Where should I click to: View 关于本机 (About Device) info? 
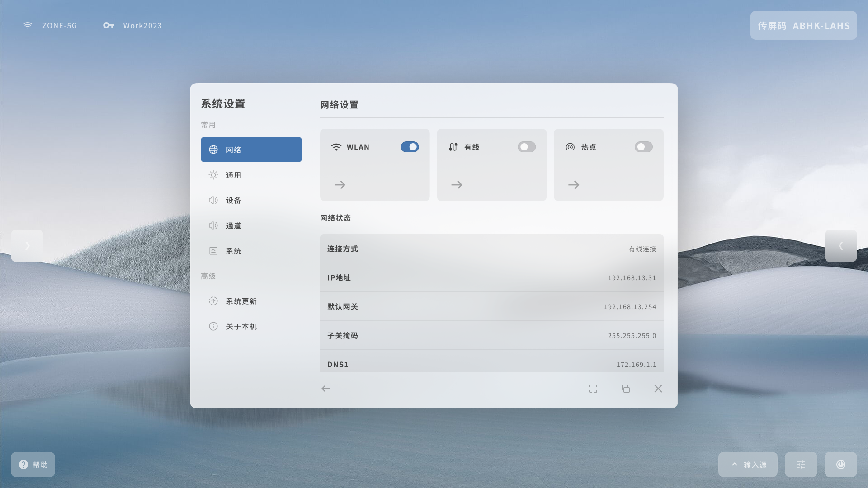241,326
